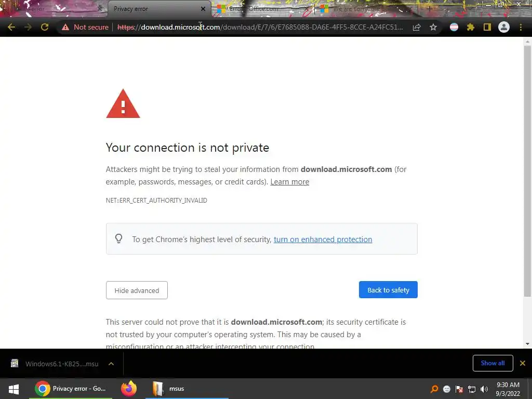This screenshot has width=532, height=399.
Task: Click the Your connection is not private heading
Action: click(x=187, y=148)
